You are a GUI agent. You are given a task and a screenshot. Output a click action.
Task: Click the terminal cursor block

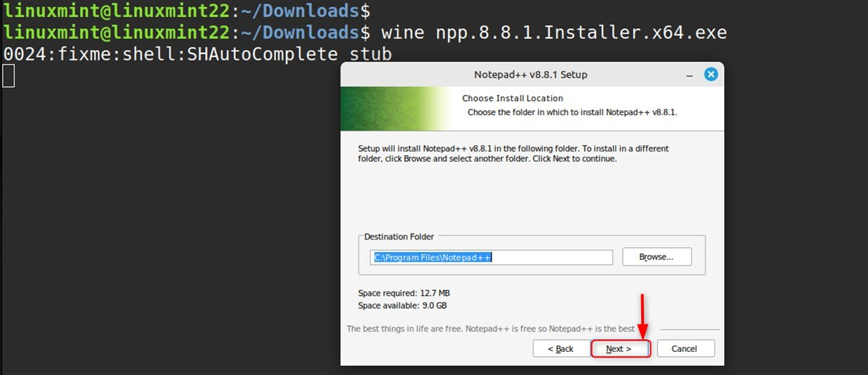8,76
